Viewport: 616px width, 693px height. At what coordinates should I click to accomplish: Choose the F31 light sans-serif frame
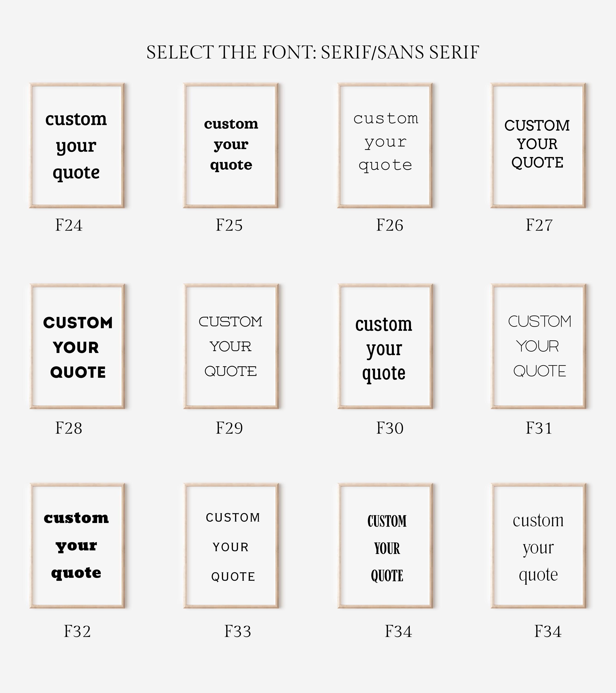pos(538,346)
